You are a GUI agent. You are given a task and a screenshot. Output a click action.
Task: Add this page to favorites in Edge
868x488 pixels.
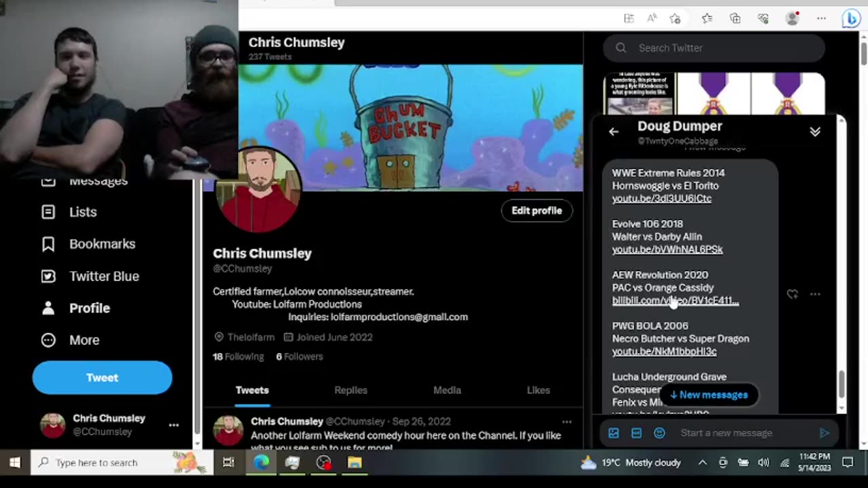tap(675, 19)
